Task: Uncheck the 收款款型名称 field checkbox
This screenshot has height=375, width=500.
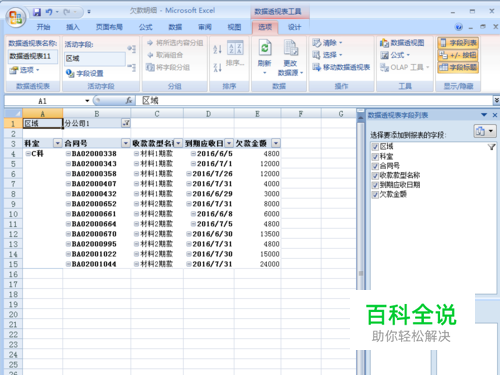Action: tap(375, 175)
